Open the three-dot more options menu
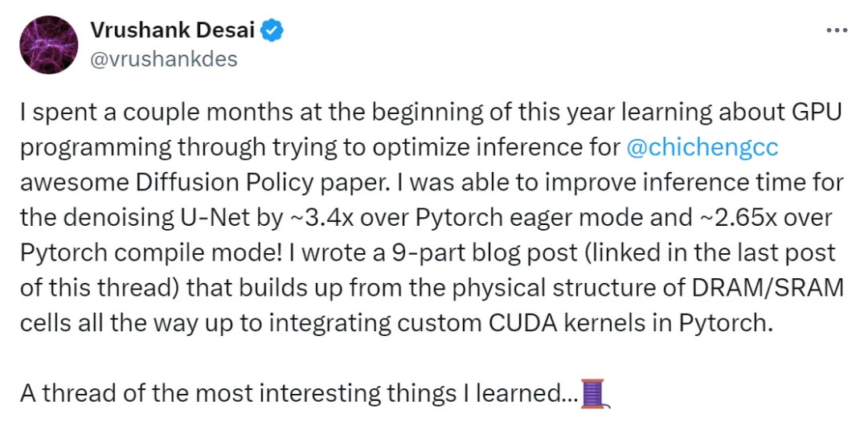 tap(837, 31)
